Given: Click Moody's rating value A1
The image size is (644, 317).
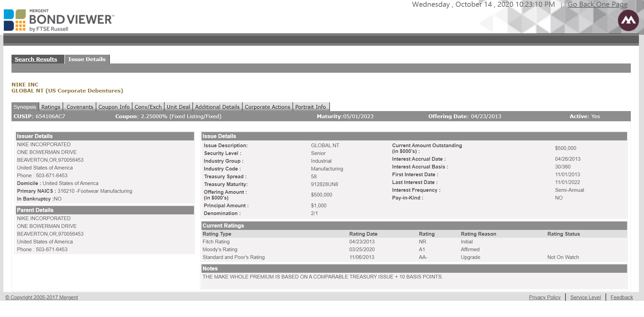Looking at the screenshot, I should click(422, 249).
